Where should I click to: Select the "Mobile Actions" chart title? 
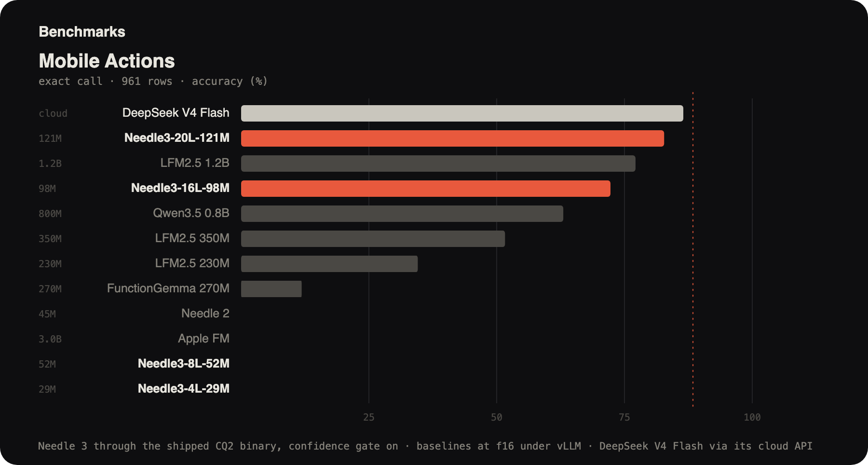(x=107, y=61)
